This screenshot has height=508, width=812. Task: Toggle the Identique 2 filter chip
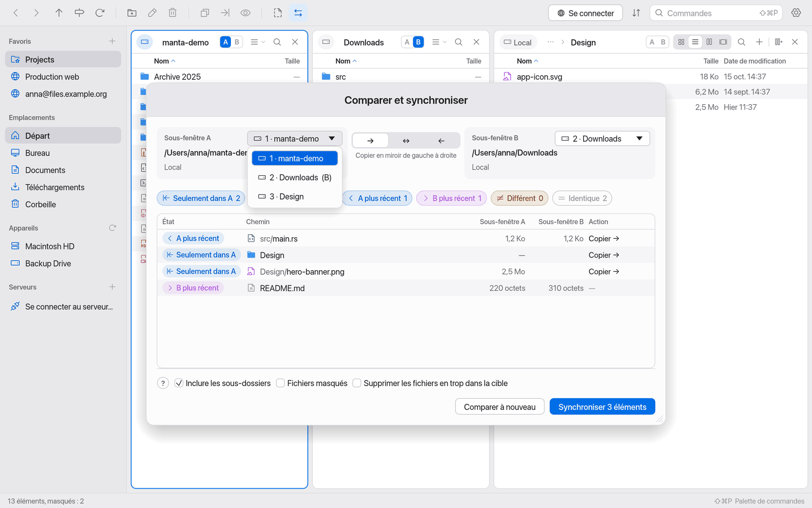[582, 198]
